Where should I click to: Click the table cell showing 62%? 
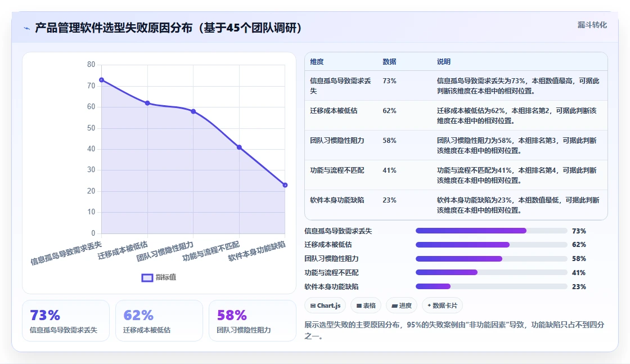(389, 111)
